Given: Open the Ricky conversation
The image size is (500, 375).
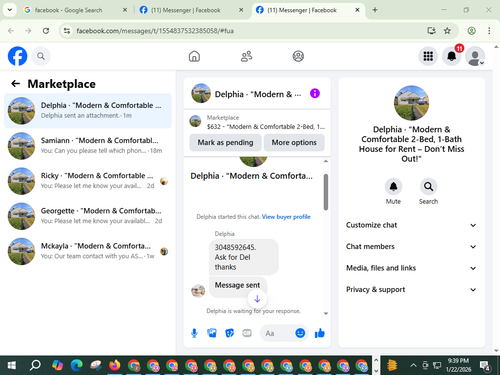Looking at the screenshot, I should pyautogui.click(x=88, y=181).
